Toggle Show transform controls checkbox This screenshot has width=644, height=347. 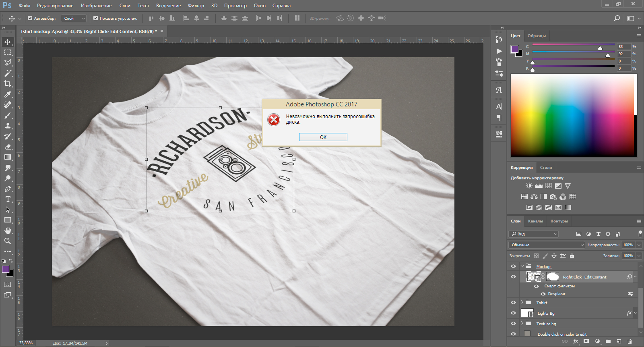click(95, 18)
